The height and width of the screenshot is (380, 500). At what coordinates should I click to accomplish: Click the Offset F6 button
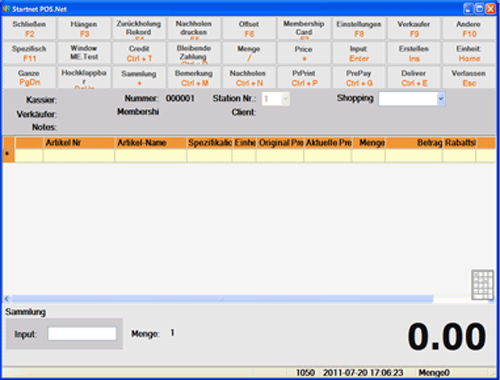pyautogui.click(x=249, y=29)
